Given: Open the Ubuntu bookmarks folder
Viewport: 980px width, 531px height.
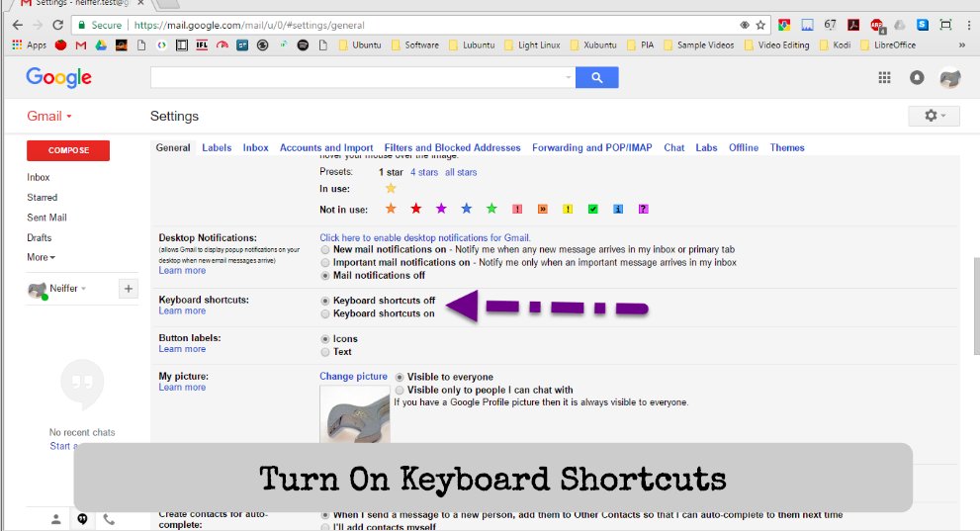Looking at the screenshot, I should (x=360, y=44).
